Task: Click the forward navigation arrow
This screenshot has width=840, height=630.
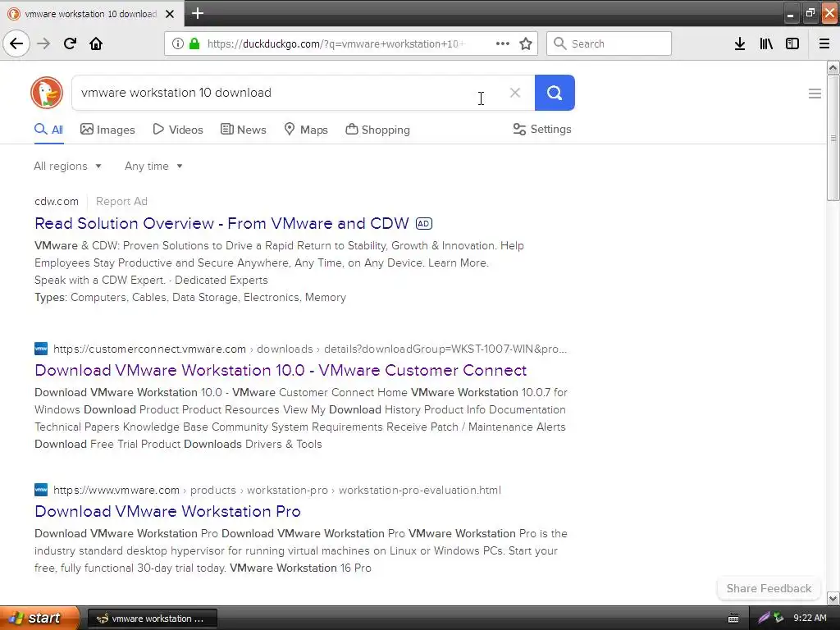Action: point(43,43)
